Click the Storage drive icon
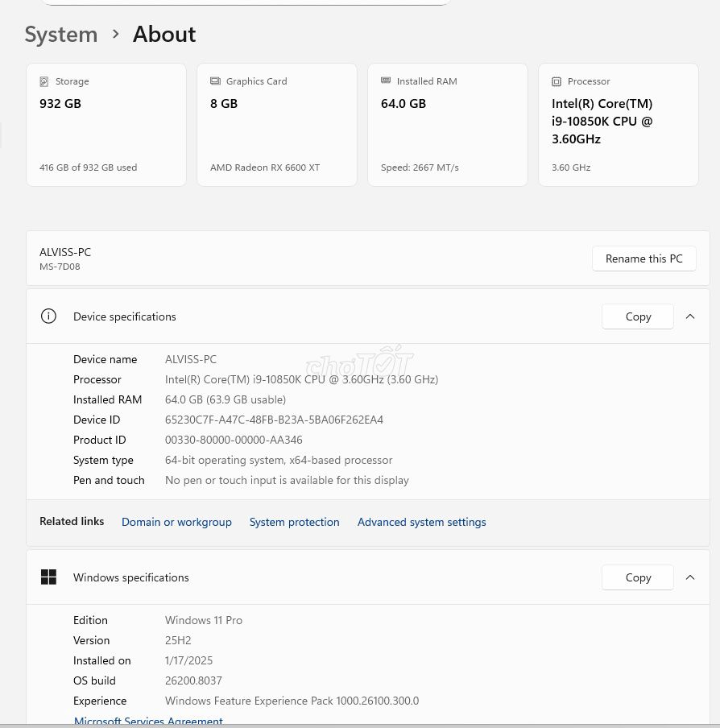Image resolution: width=720 pixels, height=728 pixels. (x=44, y=81)
